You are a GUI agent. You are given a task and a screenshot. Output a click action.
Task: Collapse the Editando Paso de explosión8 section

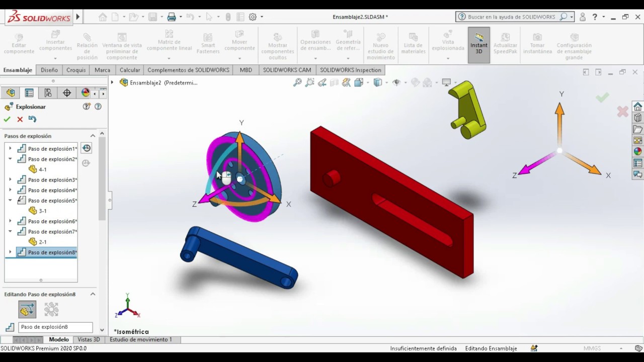coord(93,294)
